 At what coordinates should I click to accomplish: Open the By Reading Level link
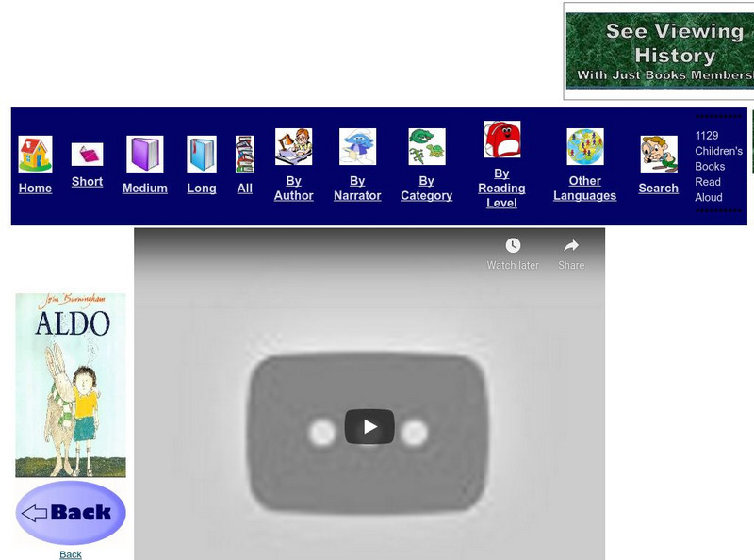pyautogui.click(x=501, y=189)
